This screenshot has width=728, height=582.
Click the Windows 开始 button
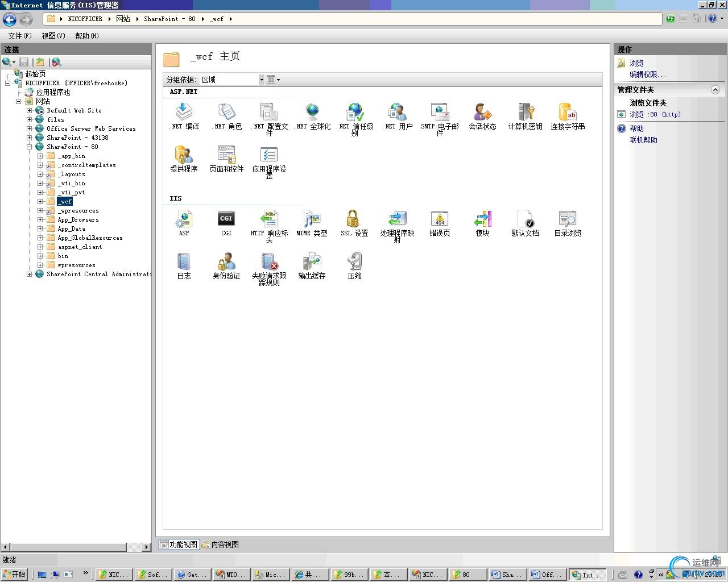click(x=14, y=575)
